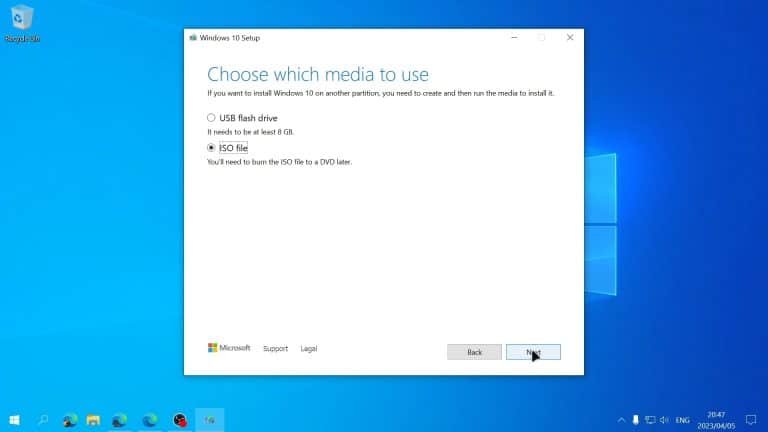Click the USB device tray icon
Screen dimensions: 768x432
click(x=635, y=420)
